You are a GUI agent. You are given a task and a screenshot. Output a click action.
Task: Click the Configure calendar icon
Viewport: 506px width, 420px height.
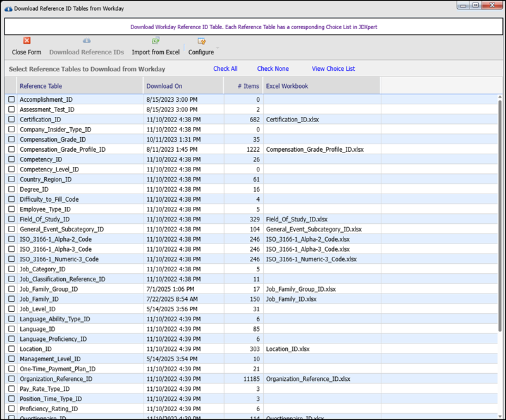tap(201, 41)
